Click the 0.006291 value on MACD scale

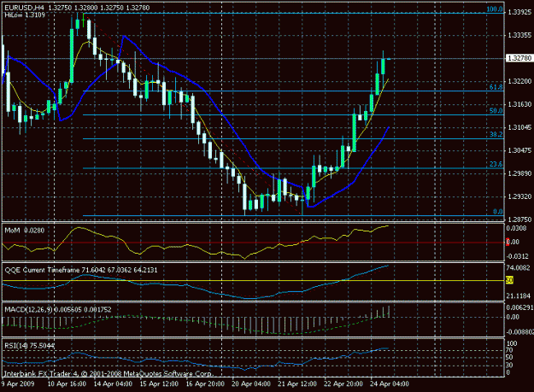[519, 307]
